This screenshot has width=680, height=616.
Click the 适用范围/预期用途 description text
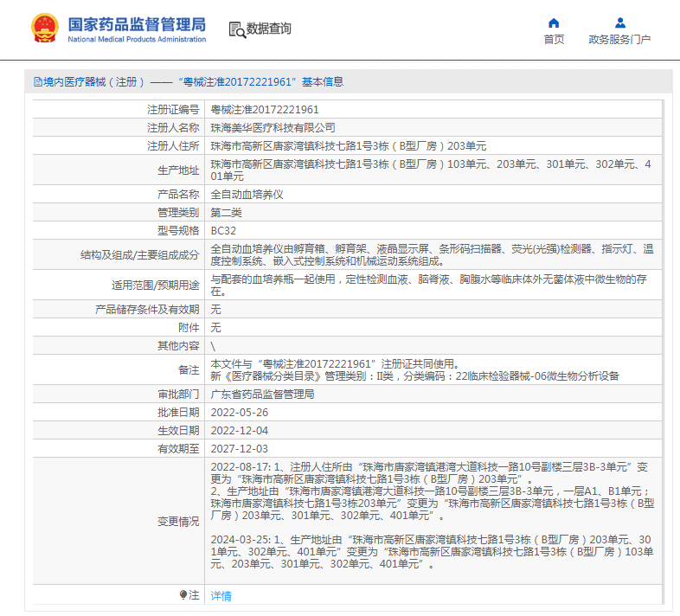[428, 285]
